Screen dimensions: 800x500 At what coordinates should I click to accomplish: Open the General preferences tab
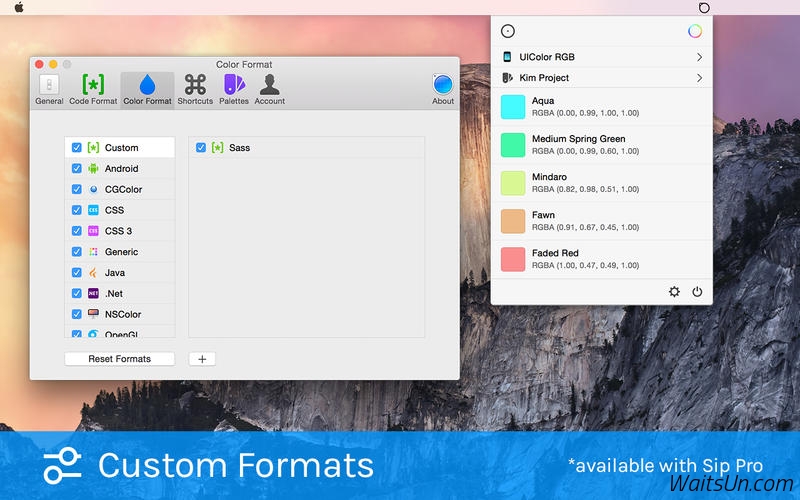tap(49, 89)
